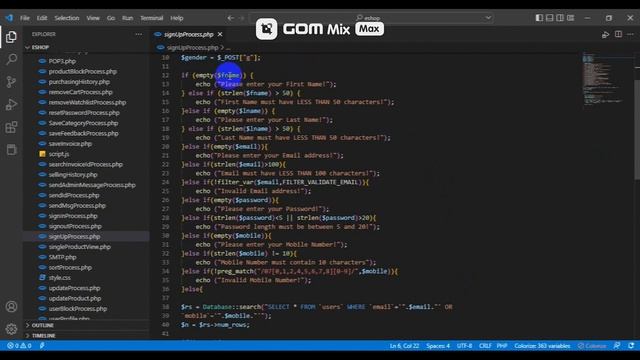Open the command center dropdown arrow

[488, 18]
